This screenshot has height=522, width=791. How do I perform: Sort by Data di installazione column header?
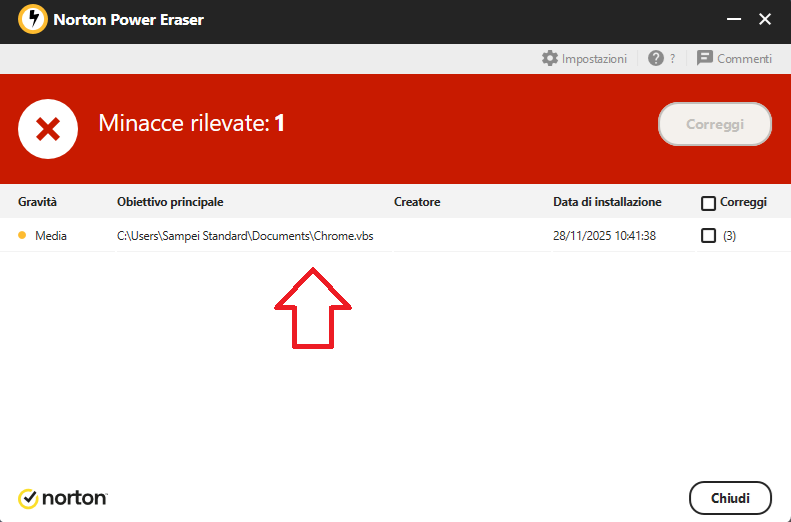pos(607,202)
